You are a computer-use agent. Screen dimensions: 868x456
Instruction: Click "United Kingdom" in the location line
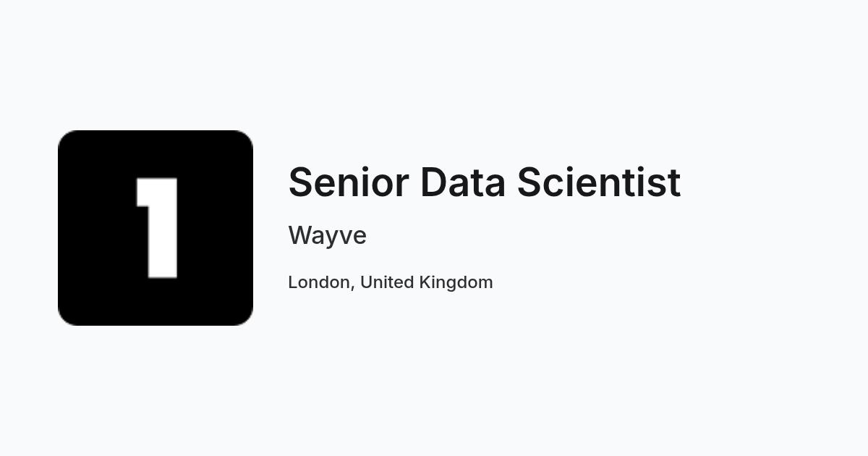[x=427, y=282]
